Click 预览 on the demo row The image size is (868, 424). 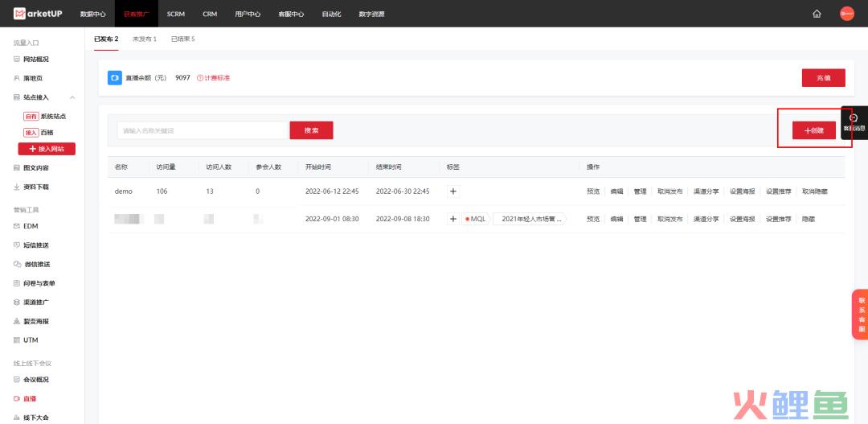click(593, 191)
